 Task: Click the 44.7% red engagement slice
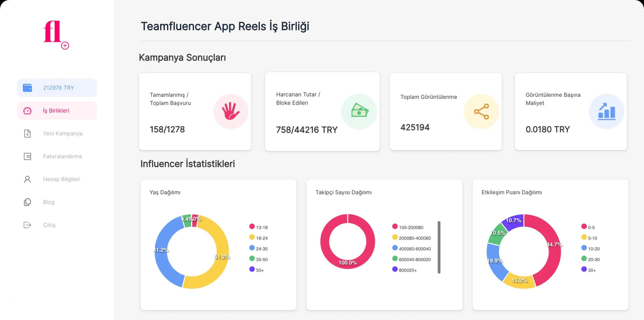pyautogui.click(x=555, y=245)
